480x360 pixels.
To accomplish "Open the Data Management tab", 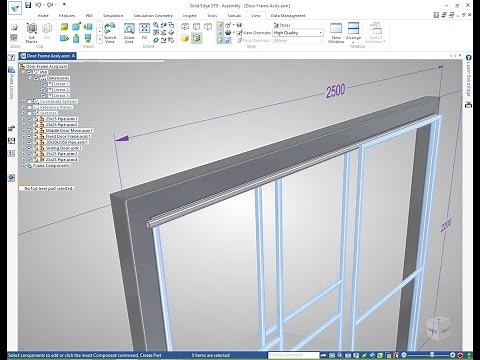I will tap(288, 16).
